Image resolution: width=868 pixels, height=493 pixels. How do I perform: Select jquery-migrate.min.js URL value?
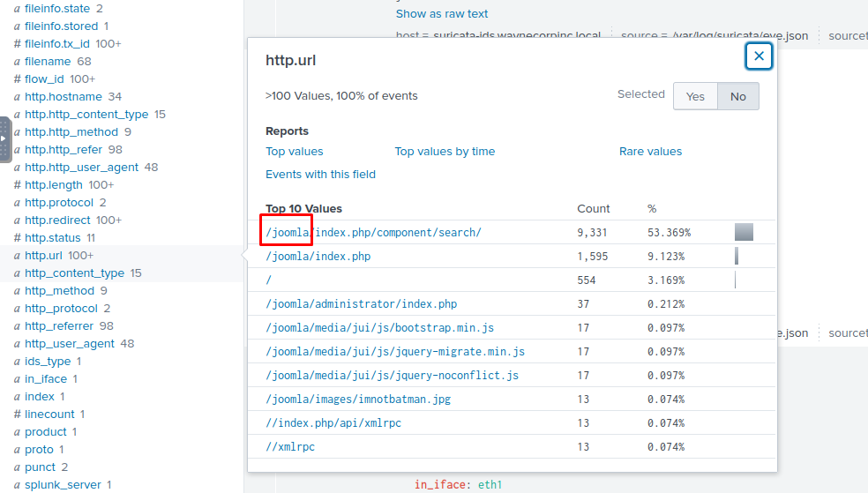click(x=395, y=351)
